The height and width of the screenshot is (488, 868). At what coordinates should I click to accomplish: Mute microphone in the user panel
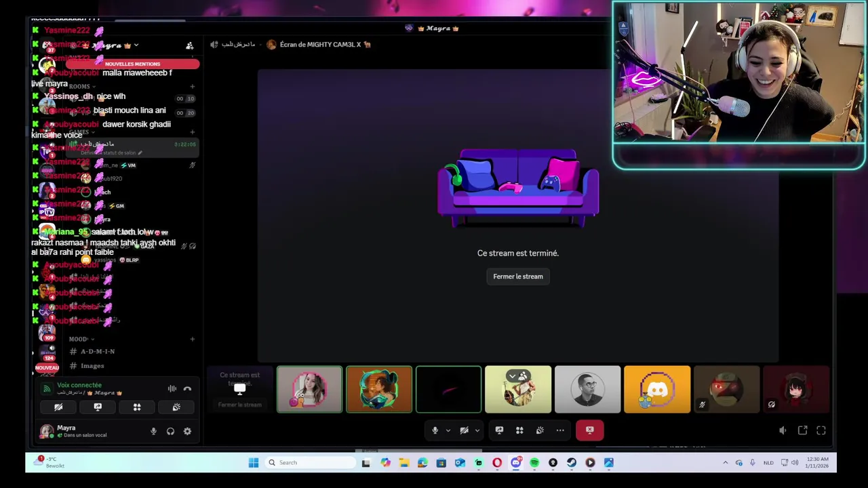click(153, 431)
